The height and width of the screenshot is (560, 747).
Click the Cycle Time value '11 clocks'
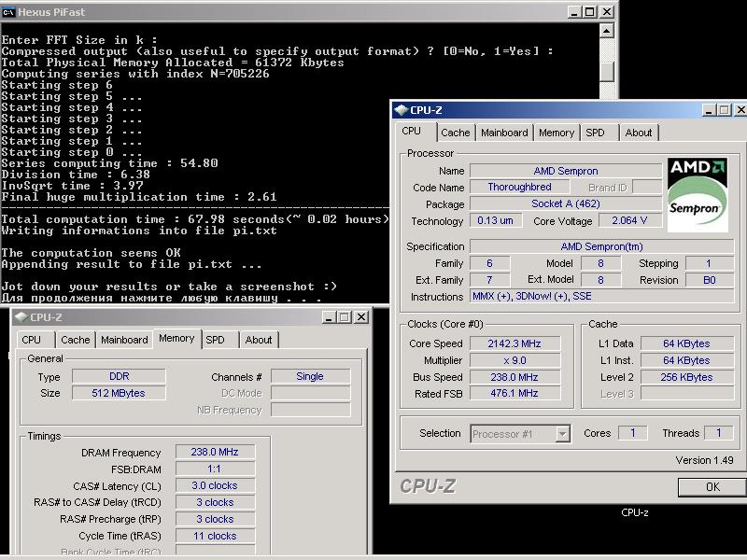(x=215, y=536)
